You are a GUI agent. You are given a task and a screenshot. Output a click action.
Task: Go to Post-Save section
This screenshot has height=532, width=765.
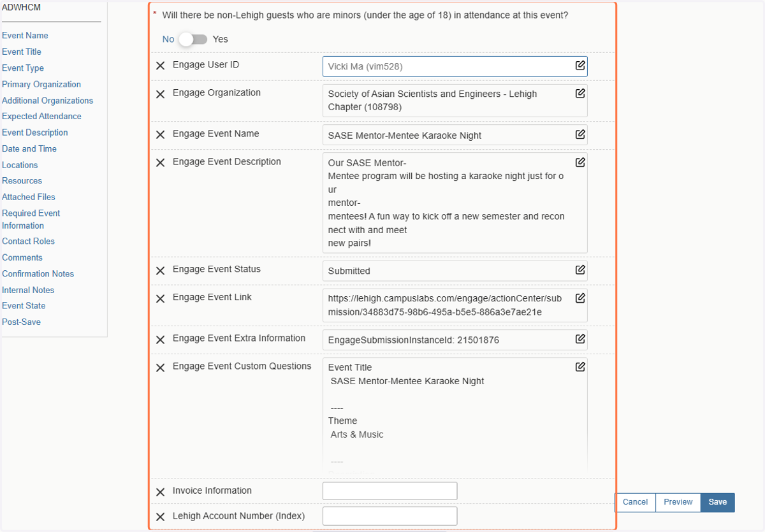click(x=21, y=322)
